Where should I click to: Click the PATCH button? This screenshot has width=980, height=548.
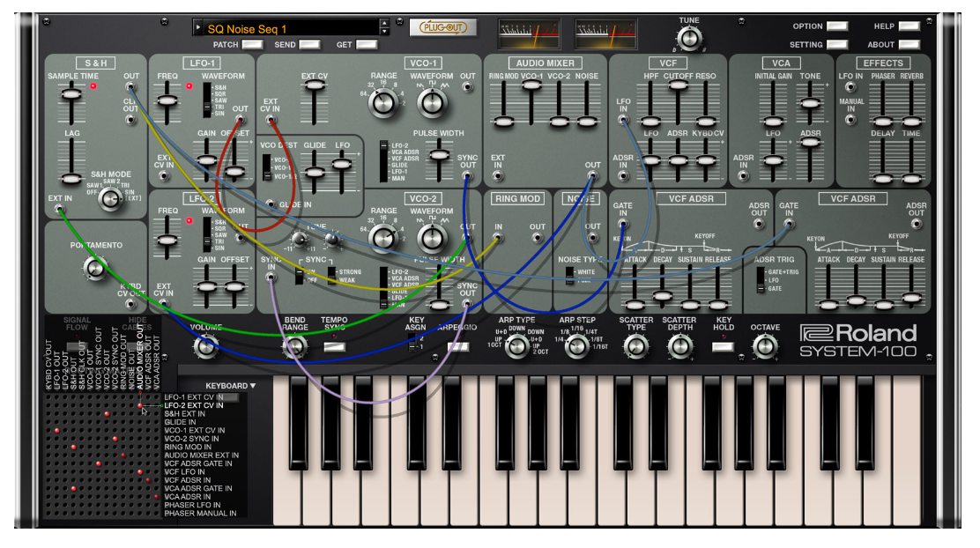coord(253,44)
